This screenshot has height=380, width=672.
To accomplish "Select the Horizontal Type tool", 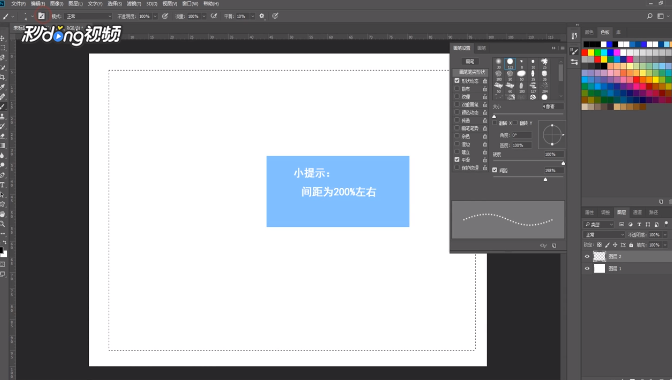I will 3,185.
